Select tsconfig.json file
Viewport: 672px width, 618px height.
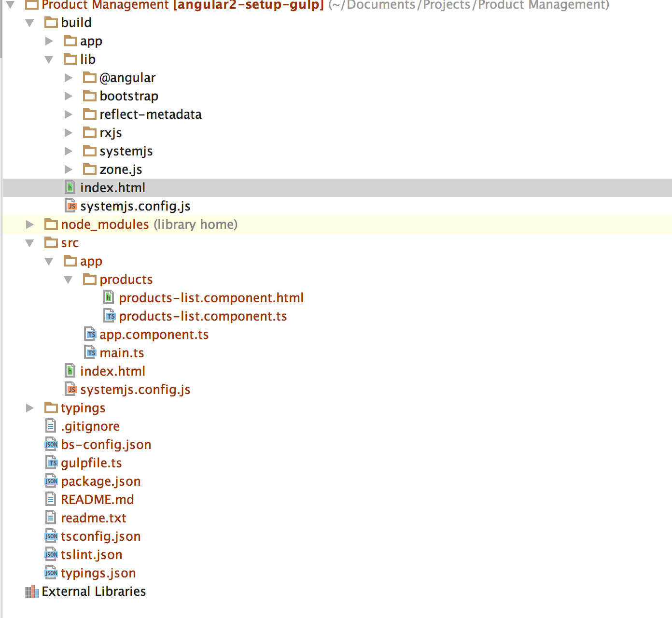[x=100, y=536]
